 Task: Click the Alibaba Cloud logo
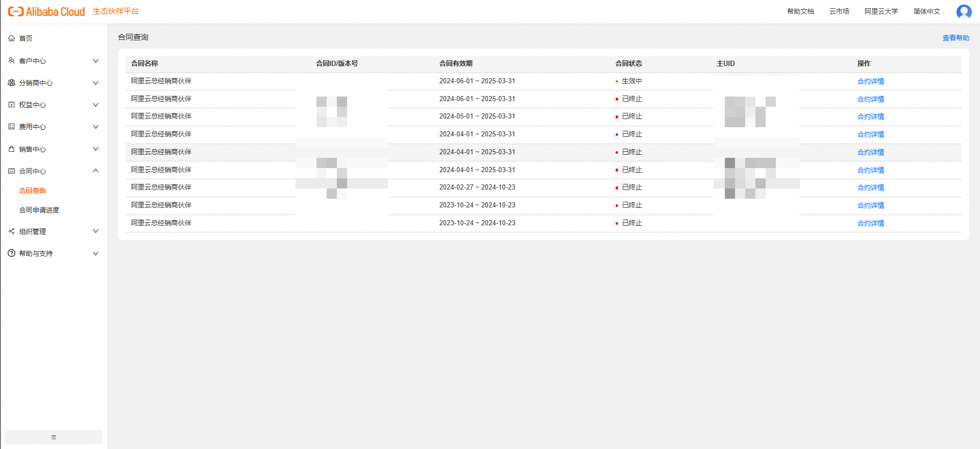(x=46, y=11)
